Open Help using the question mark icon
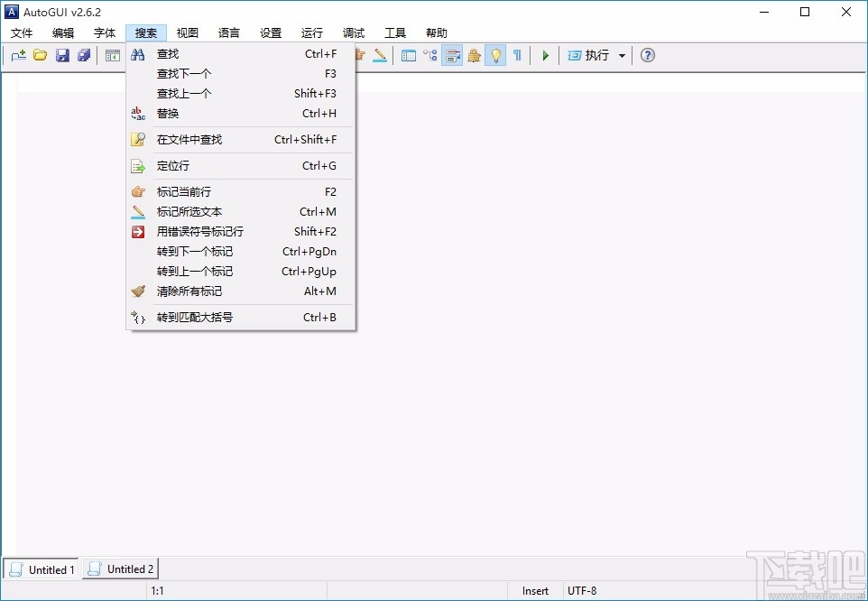Screen dimensions: 868x601 [x=647, y=55]
